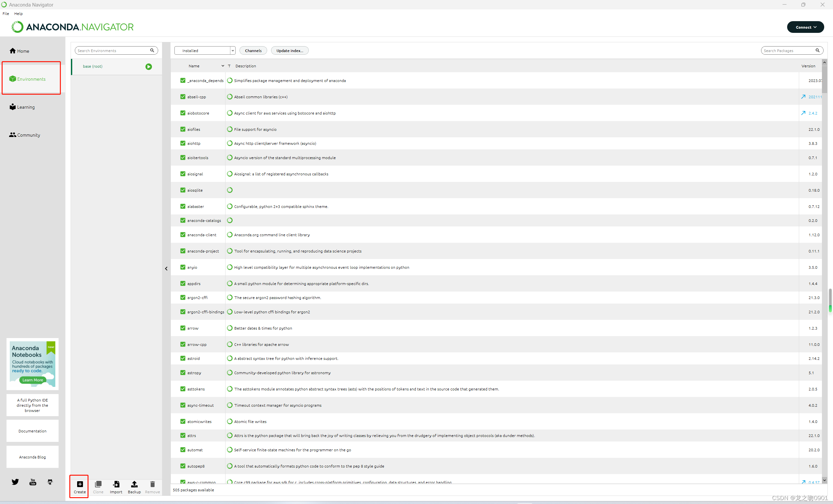833x504 pixels.
Task: Click the type icon for aiosqlite
Action: pyautogui.click(x=229, y=190)
